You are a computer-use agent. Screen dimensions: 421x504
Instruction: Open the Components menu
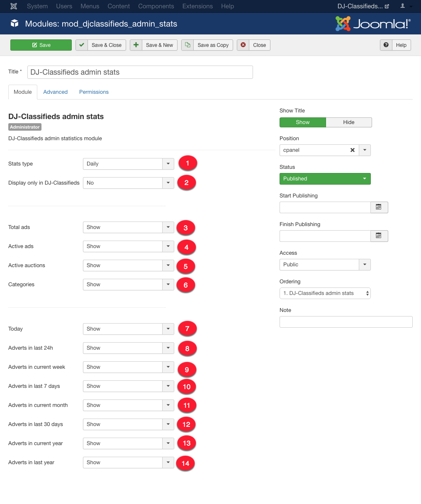click(x=156, y=6)
